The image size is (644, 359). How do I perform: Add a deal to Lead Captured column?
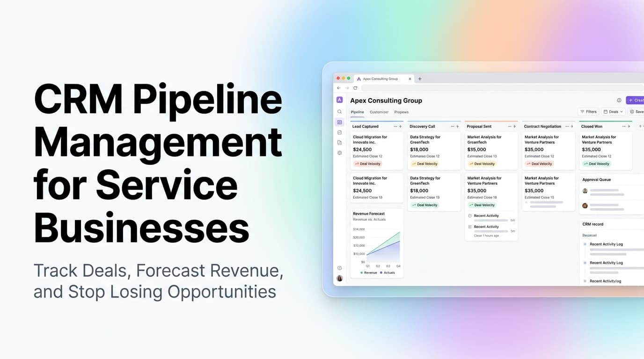[x=401, y=127]
